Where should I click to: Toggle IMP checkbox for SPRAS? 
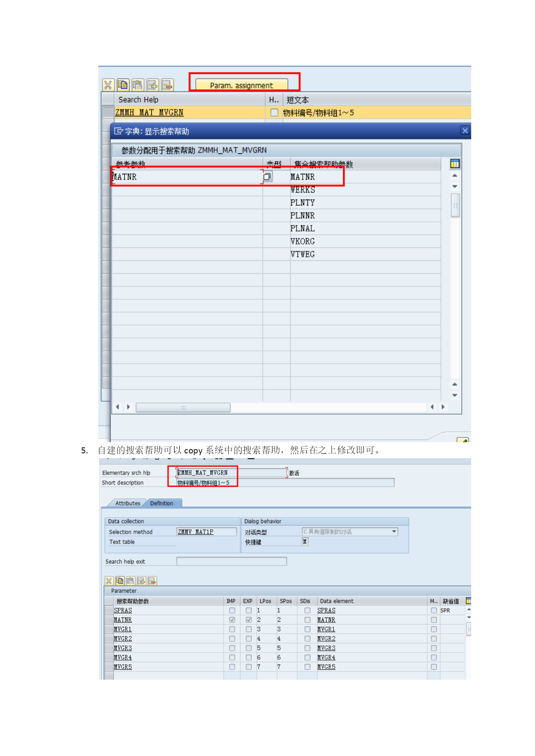(232, 610)
